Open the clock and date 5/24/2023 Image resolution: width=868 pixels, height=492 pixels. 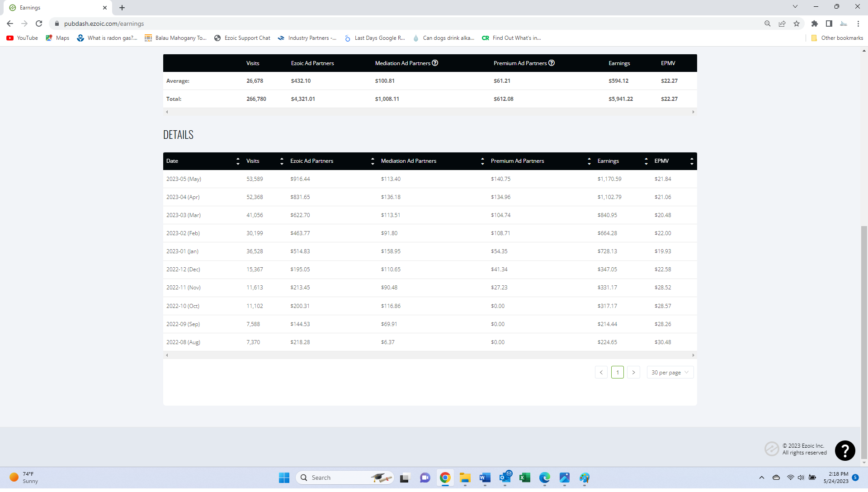(x=836, y=478)
